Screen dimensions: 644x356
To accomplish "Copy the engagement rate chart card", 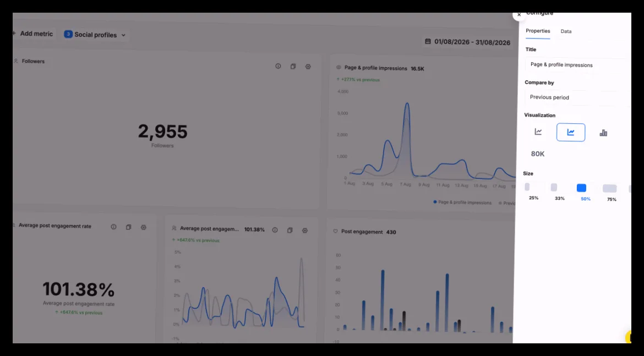I will [x=290, y=231].
